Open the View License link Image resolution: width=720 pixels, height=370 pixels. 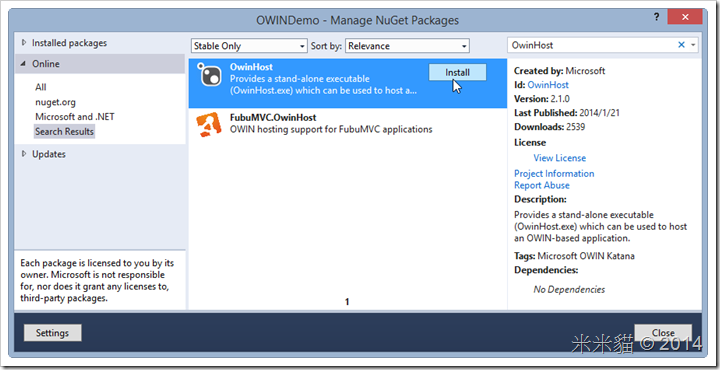pyautogui.click(x=560, y=158)
